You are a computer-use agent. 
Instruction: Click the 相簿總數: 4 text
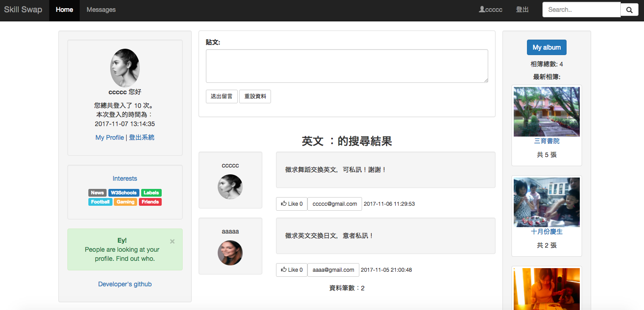click(x=547, y=64)
